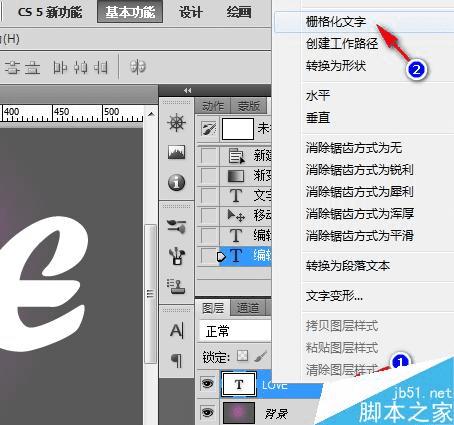Click the lock transparent pixels icon

pos(242,356)
